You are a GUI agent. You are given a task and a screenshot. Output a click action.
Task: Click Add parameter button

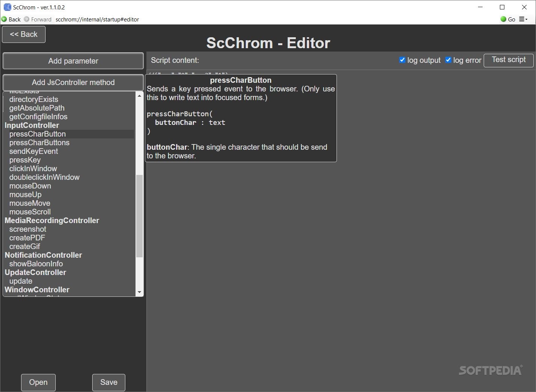point(73,61)
